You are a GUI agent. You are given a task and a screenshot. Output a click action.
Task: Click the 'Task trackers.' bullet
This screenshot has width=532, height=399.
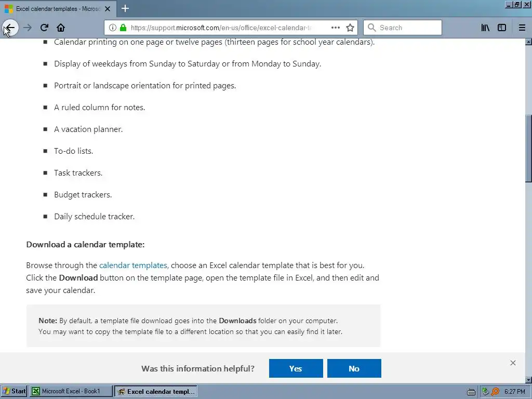point(78,172)
